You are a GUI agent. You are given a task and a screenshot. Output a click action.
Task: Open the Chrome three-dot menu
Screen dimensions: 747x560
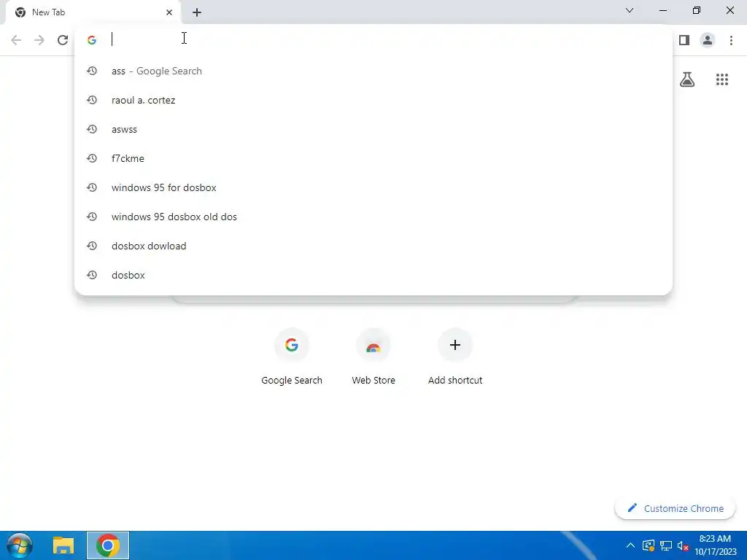coord(731,40)
